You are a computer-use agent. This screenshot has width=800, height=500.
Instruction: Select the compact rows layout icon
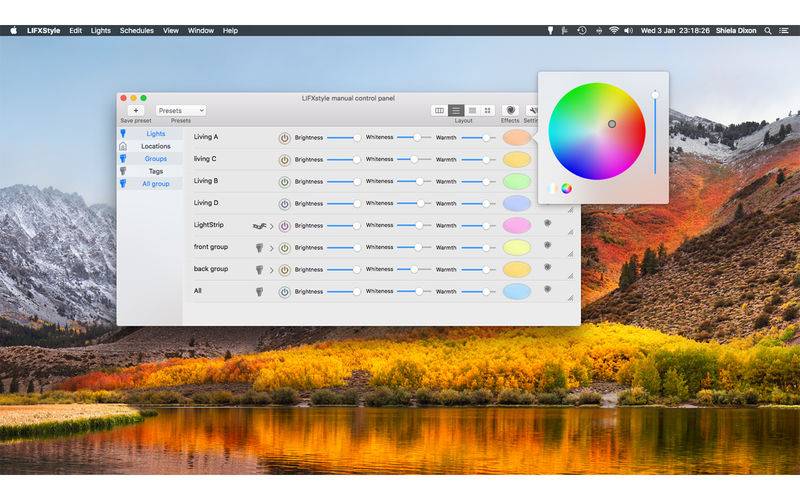pos(472,110)
